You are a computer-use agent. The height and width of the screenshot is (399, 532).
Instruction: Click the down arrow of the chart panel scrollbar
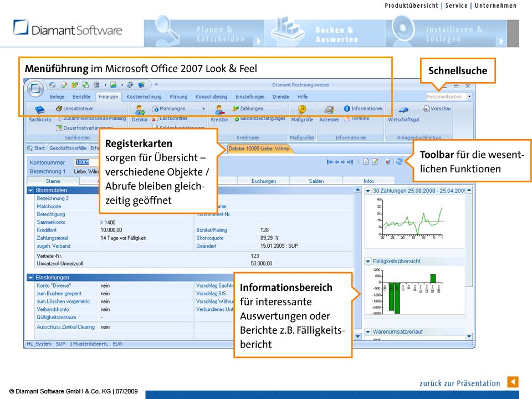pyautogui.click(x=469, y=336)
